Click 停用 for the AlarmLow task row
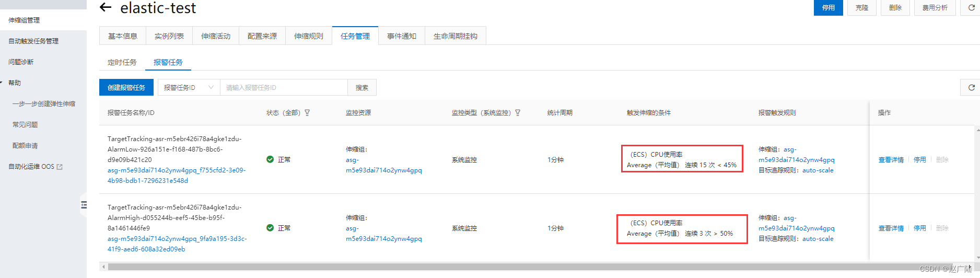The height and width of the screenshot is (278, 980). 920,160
